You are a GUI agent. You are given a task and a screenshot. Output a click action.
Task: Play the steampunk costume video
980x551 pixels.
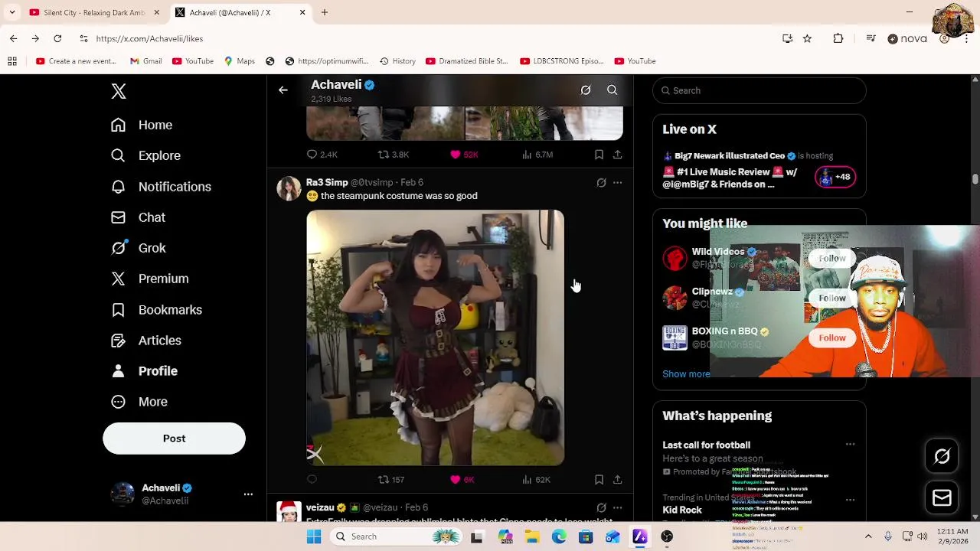point(435,337)
